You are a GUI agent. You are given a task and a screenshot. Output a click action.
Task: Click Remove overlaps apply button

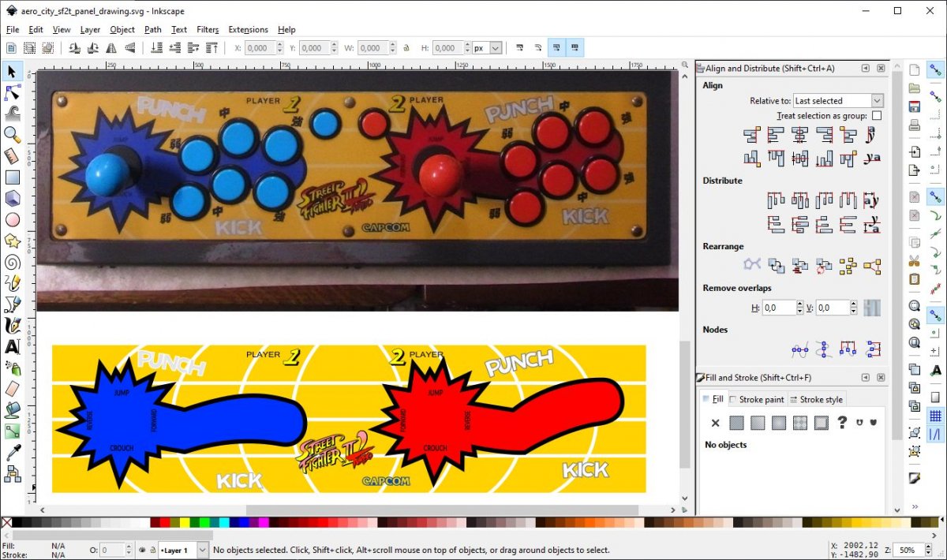[x=872, y=308]
